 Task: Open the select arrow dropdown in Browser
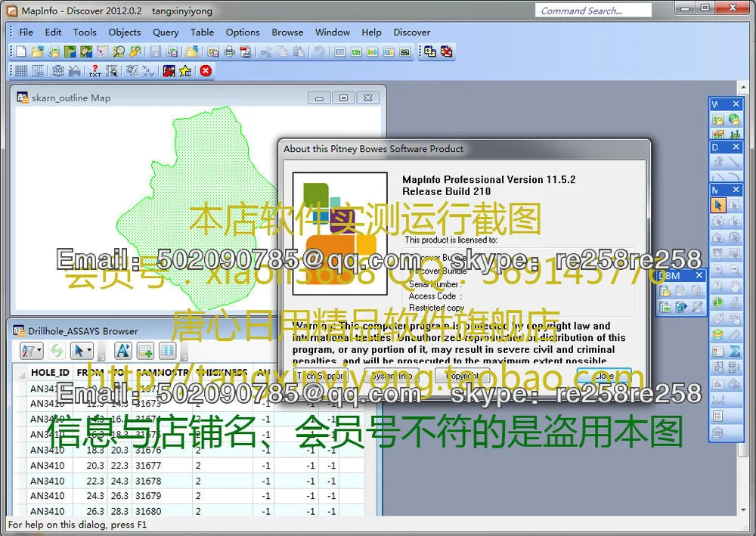coord(82,351)
